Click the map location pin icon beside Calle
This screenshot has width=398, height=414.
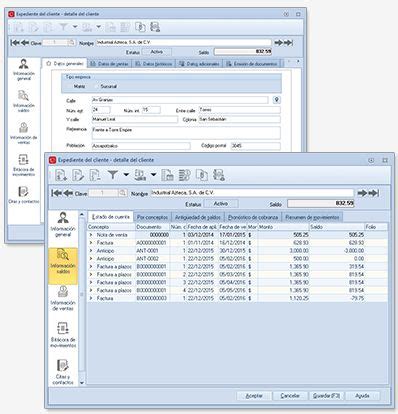point(276,100)
